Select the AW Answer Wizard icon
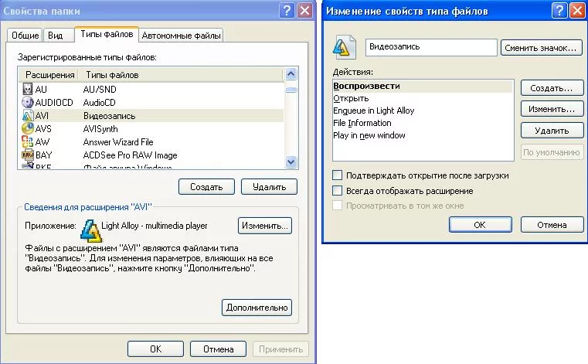This screenshot has width=588, height=364. point(27,142)
